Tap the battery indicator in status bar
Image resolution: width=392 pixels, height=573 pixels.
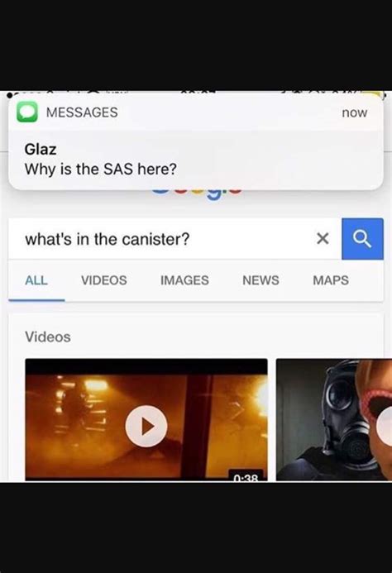point(376,95)
